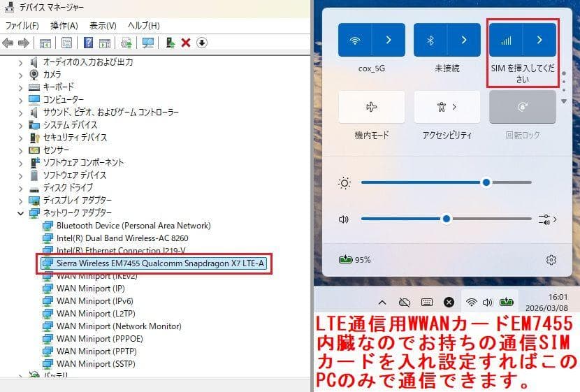Click the Back arrow in Device Manager toolbar
Screen dimensions: 580x392
[x=8, y=43]
